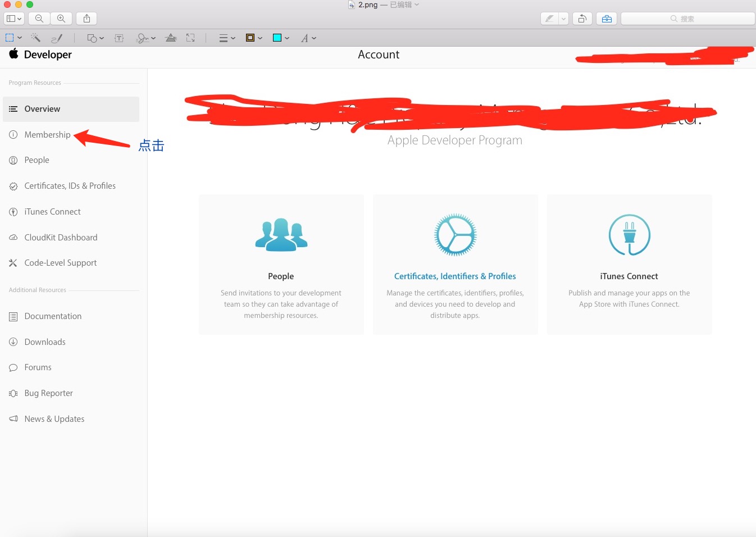Open Adjust Color prism tool
The image size is (756, 537).
pyautogui.click(x=171, y=38)
